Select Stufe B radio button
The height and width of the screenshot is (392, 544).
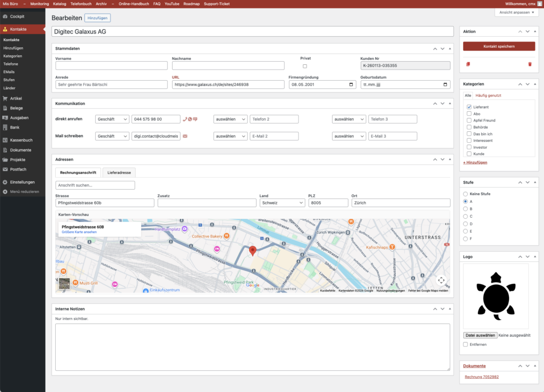[466, 209]
